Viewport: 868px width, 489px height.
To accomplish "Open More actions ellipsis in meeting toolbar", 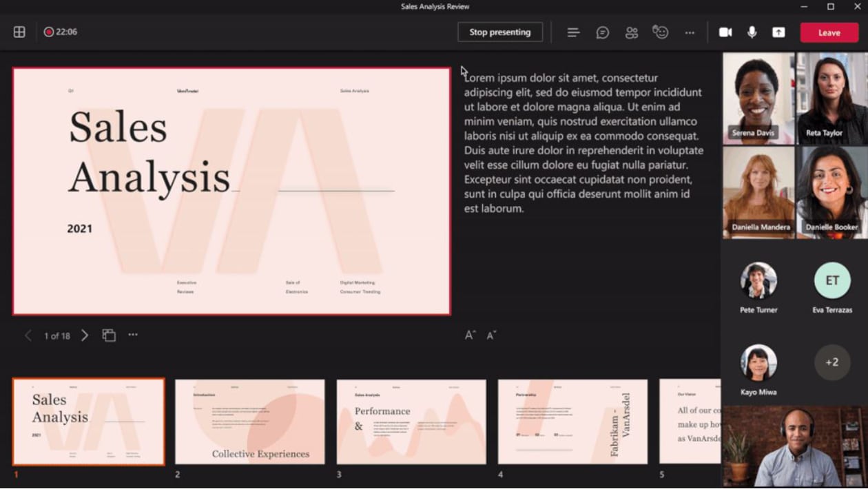I will click(690, 32).
